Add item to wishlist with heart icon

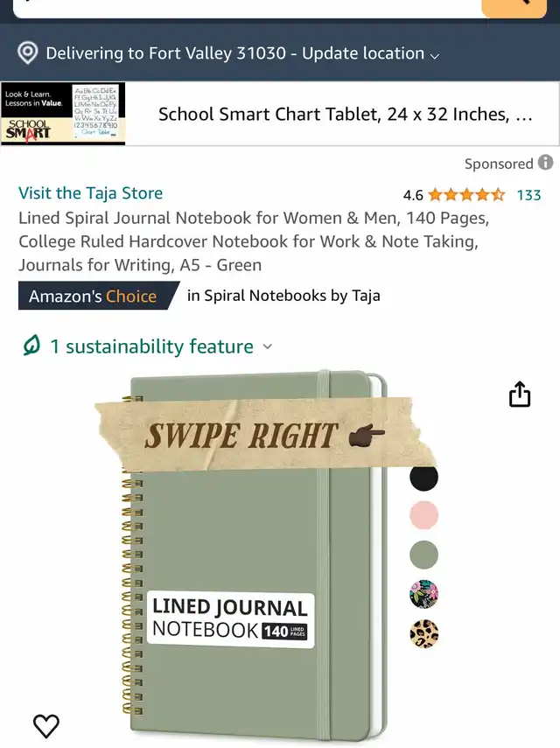point(46,725)
